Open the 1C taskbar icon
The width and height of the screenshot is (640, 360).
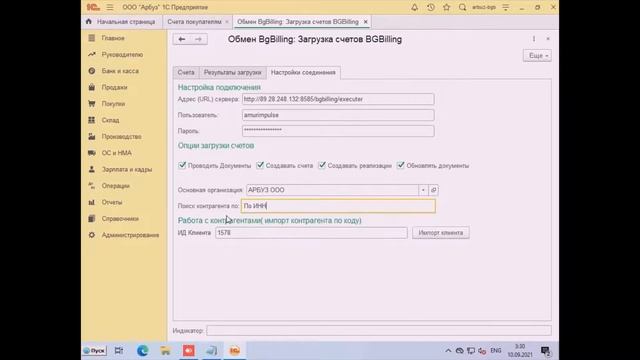(235, 351)
